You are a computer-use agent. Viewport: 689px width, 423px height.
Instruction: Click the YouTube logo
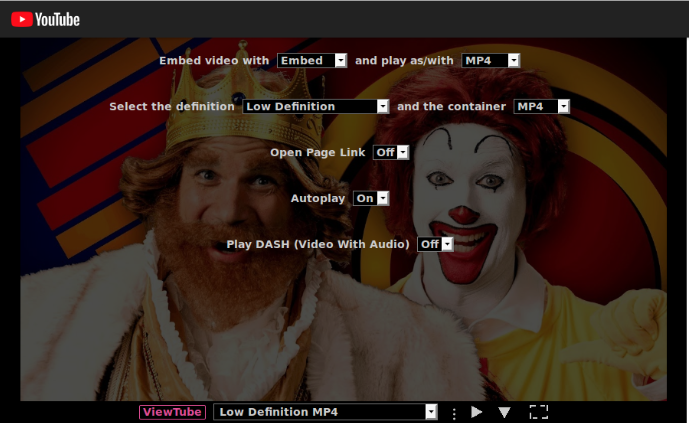click(45, 20)
